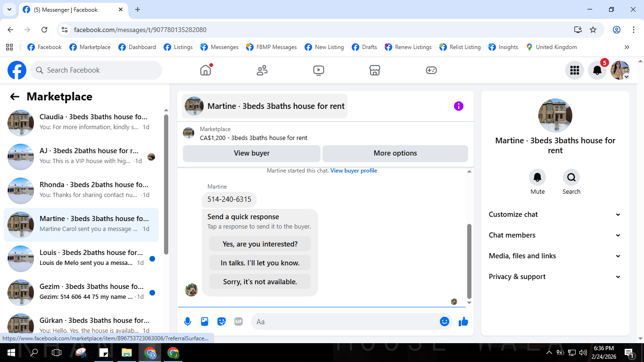Open Claudia conversation
Image resolution: width=644 pixels, height=362 pixels.
[x=81, y=123]
